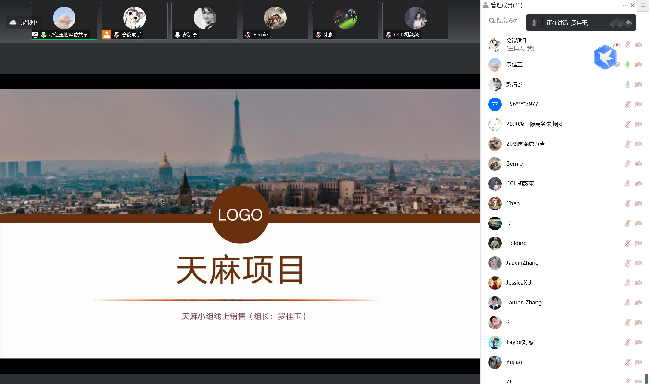This screenshot has height=385, width=650.
Task: Click the green active mic in second participant row
Action: tap(628, 64)
